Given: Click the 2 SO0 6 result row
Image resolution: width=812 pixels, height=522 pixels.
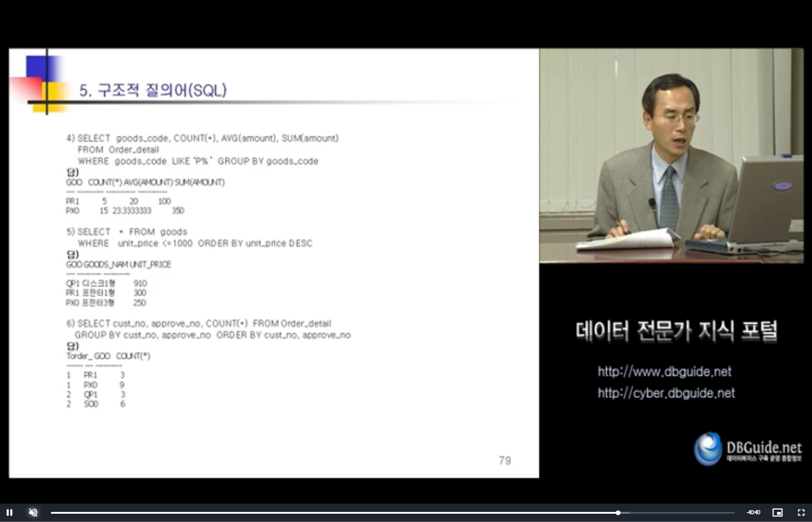Looking at the screenshot, I should (x=96, y=405).
